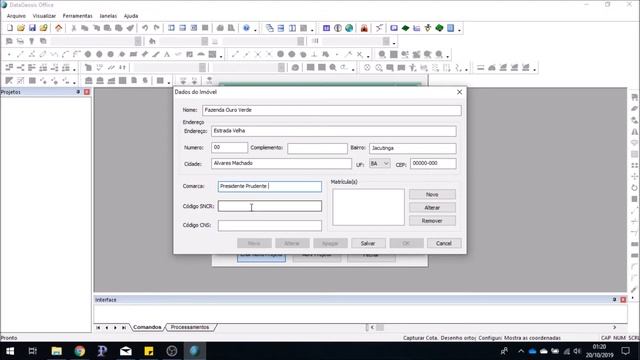Click the Matrícula(s) list box
The height and width of the screenshot is (360, 640).
click(x=368, y=207)
